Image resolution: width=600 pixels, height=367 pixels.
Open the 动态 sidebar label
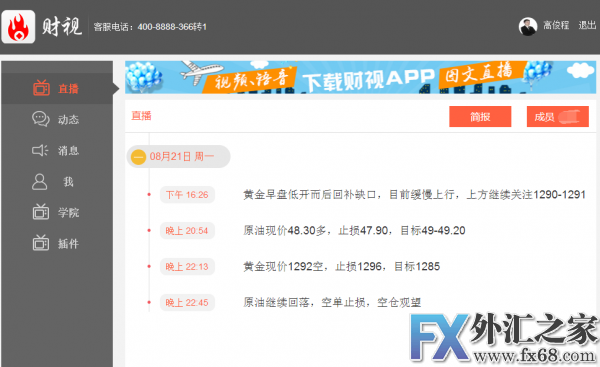point(68,120)
